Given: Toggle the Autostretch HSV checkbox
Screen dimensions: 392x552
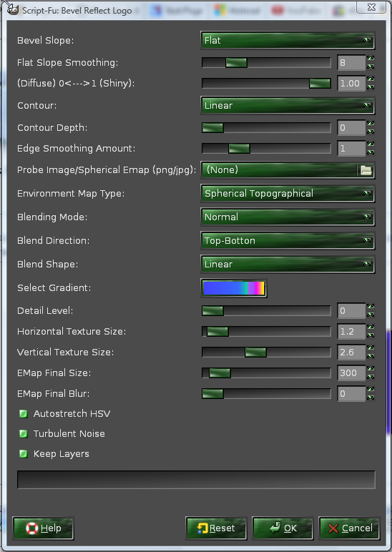Looking at the screenshot, I should click(23, 414).
